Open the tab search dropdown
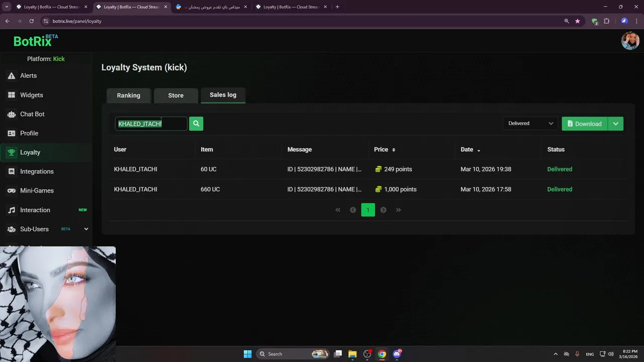The image size is (644, 362). tap(6, 7)
